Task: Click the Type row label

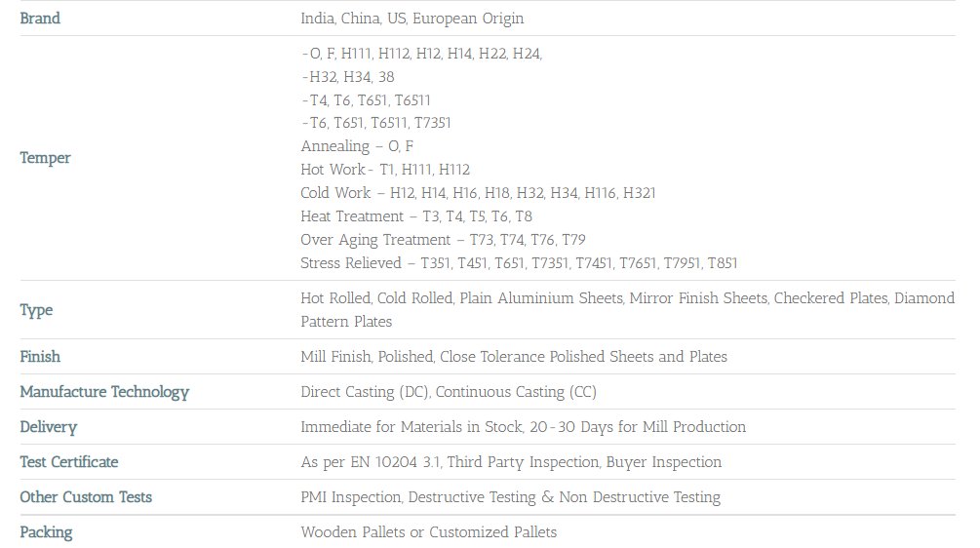Action: coord(36,310)
